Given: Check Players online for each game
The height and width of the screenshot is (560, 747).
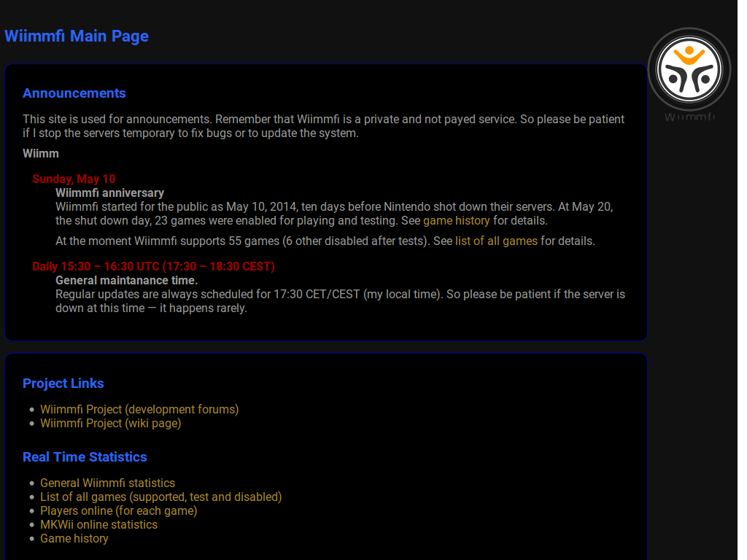Looking at the screenshot, I should pos(118,510).
